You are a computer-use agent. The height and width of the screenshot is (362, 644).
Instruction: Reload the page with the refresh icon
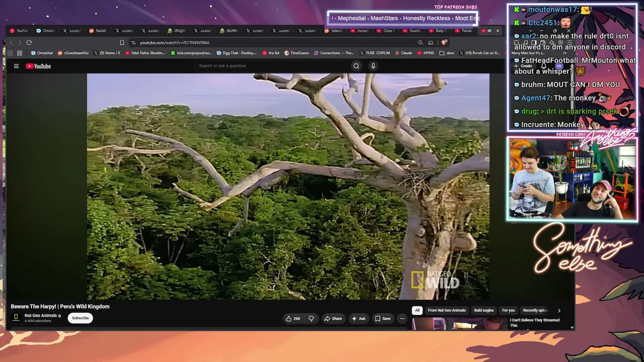point(29,43)
